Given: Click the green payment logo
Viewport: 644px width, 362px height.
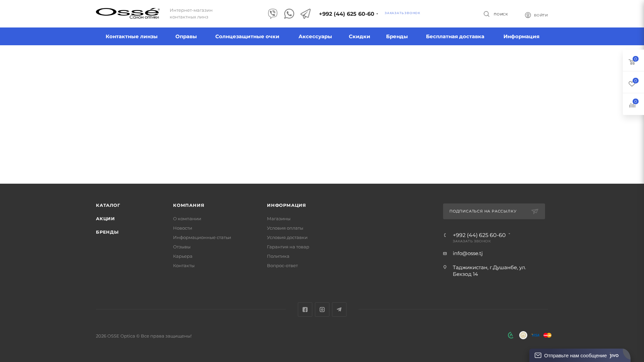Looking at the screenshot, I should pyautogui.click(x=511, y=335).
